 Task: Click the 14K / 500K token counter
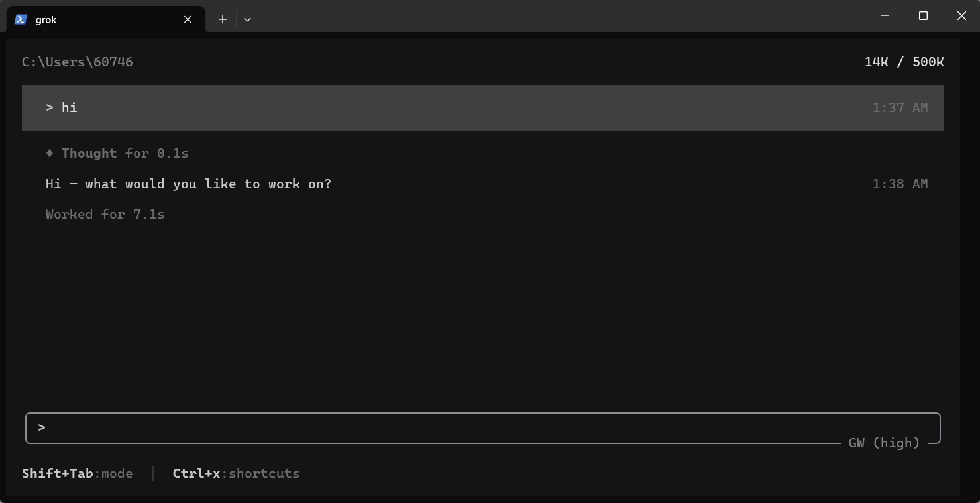(904, 62)
